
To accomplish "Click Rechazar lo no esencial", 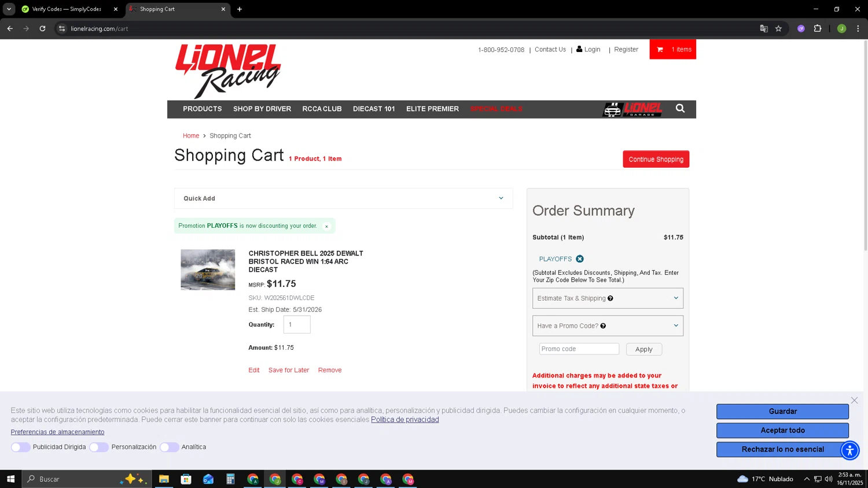I will (x=782, y=449).
